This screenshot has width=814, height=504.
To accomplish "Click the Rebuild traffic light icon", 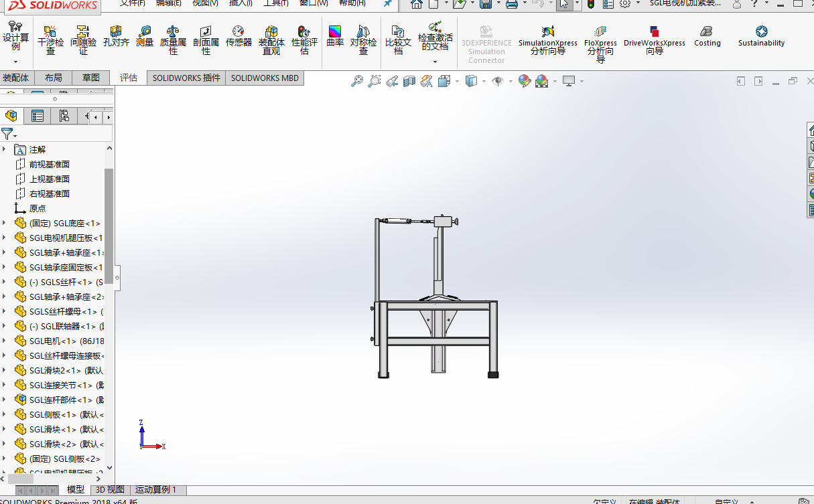I will pyautogui.click(x=591, y=4).
